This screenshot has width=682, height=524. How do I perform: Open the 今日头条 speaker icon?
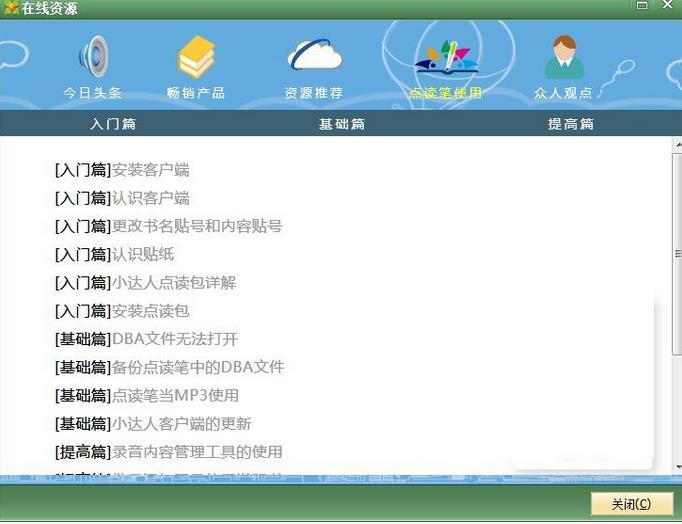point(94,56)
